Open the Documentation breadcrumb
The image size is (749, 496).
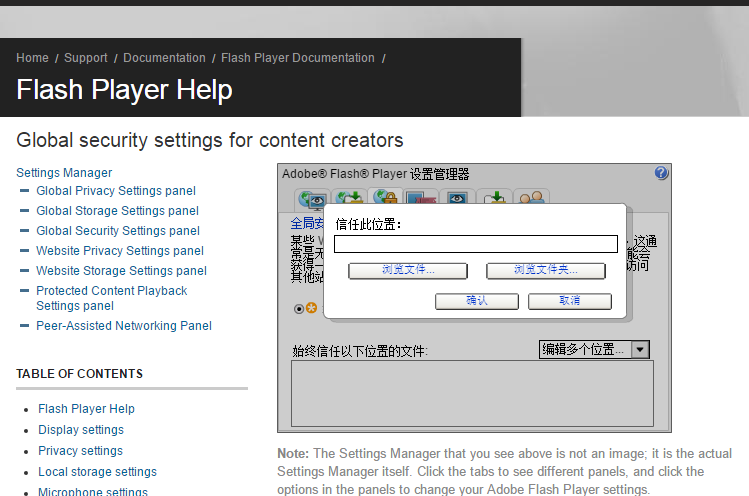pyautogui.click(x=164, y=58)
